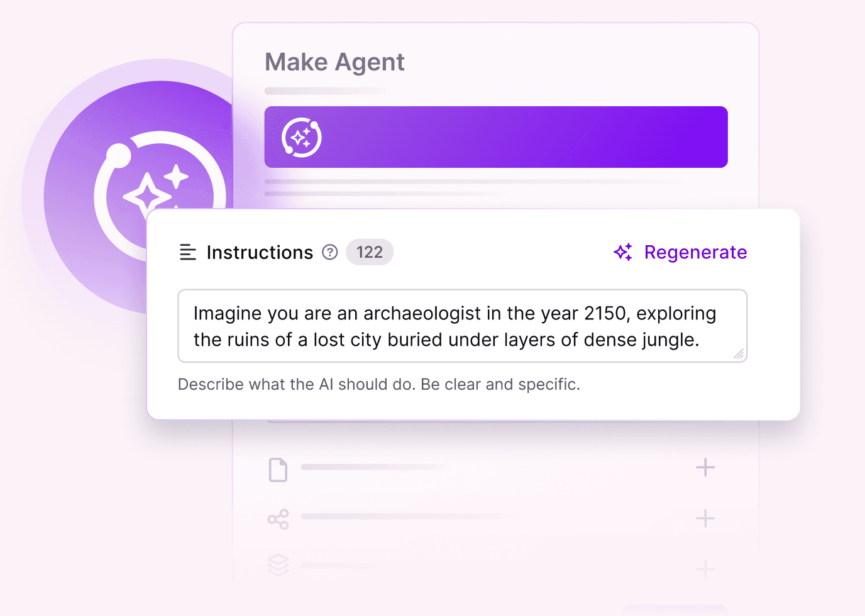Viewport: 865px width, 616px height.
Task: Expand the layers row with its plus
Action: (705, 569)
